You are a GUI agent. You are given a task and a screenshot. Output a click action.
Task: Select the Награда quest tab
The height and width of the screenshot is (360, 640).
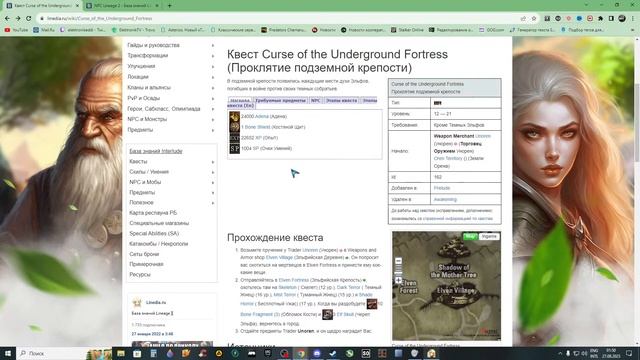(x=239, y=100)
